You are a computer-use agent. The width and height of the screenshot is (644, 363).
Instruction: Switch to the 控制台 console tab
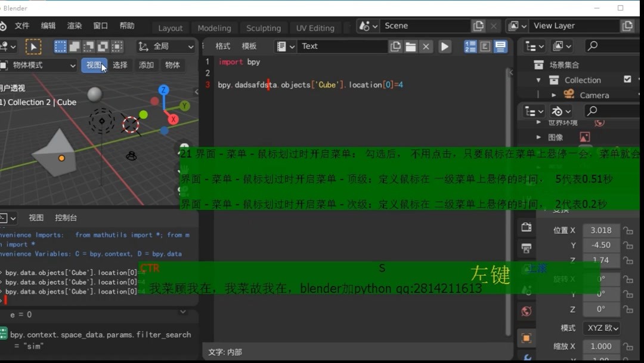[x=65, y=217]
